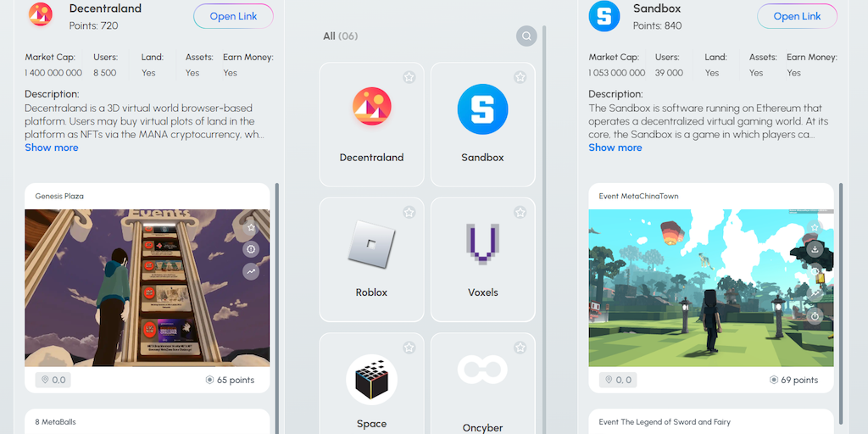The width and height of the screenshot is (868, 434).
Task: Select the Roblox platform tile
Action: pos(371,259)
